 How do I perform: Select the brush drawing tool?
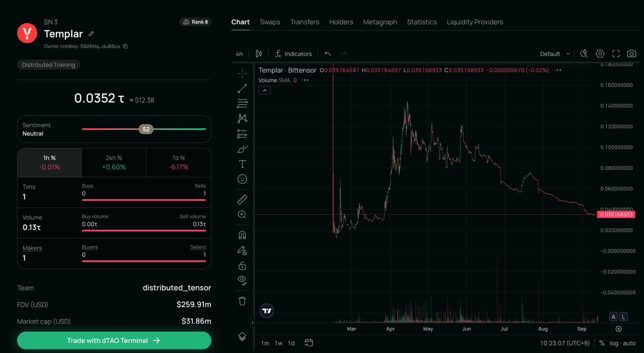coord(242,149)
